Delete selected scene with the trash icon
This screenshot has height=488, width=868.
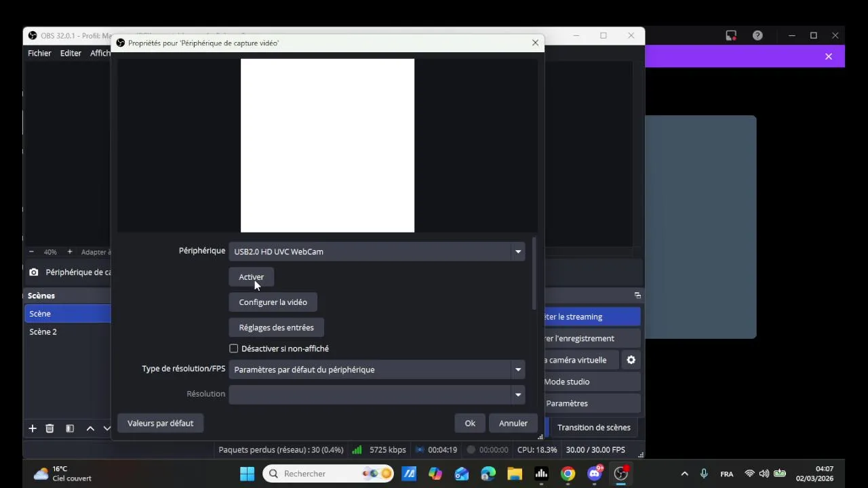coord(50,428)
